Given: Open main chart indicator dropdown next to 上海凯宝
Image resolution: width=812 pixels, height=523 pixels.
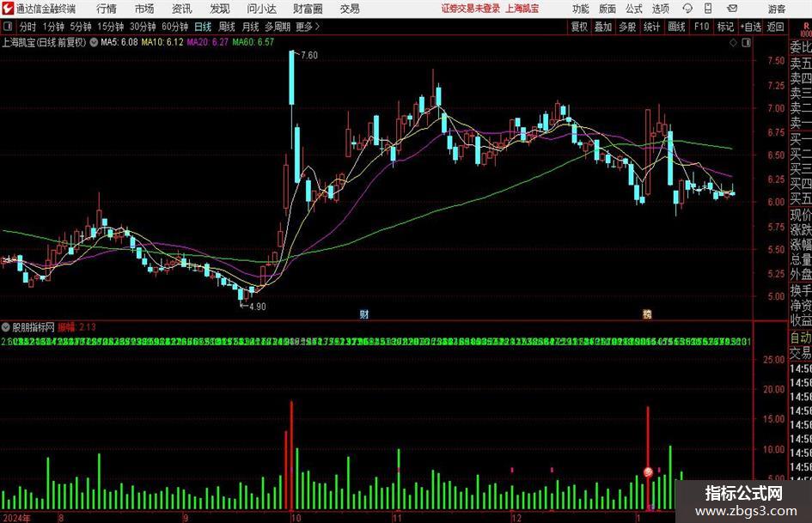Looking at the screenshot, I should 94,42.
